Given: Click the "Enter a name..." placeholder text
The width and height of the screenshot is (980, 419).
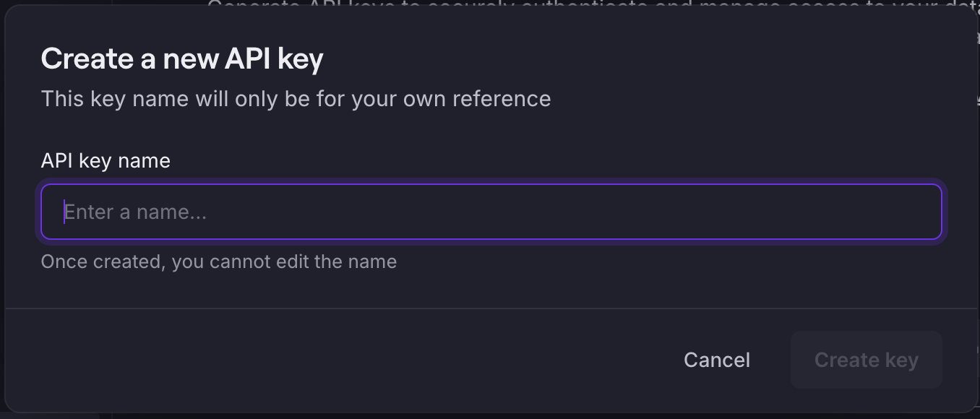Looking at the screenshot, I should [136, 212].
